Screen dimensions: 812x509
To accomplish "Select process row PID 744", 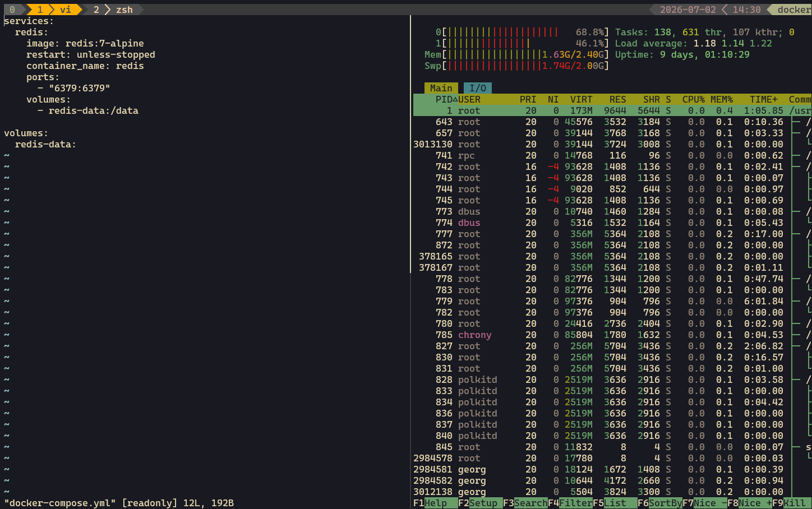I will [x=612, y=189].
